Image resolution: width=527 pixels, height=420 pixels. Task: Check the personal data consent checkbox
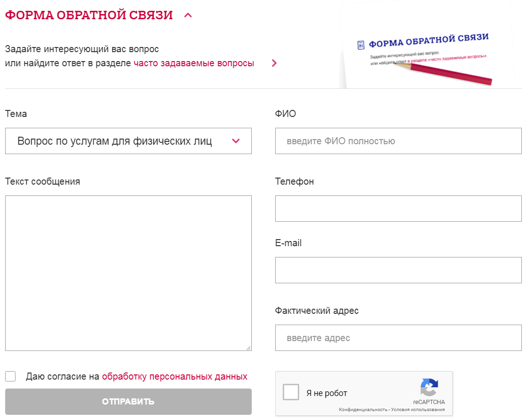10,376
